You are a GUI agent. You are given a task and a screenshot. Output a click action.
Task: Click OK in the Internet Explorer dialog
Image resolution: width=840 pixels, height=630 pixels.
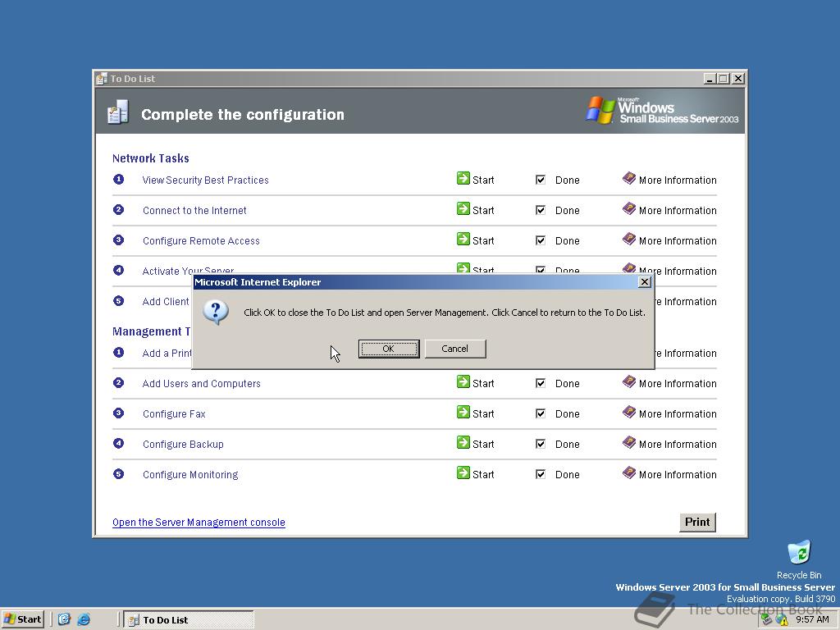coord(388,349)
